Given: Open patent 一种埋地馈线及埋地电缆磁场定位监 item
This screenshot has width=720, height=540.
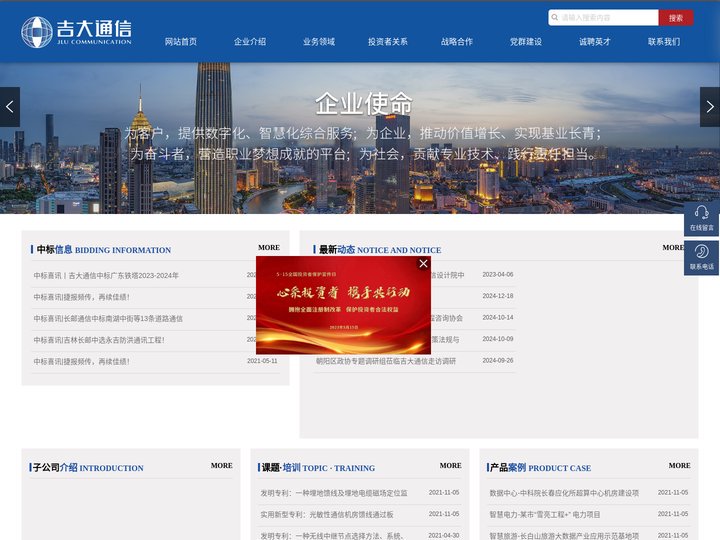Looking at the screenshot, I should (x=334, y=493).
